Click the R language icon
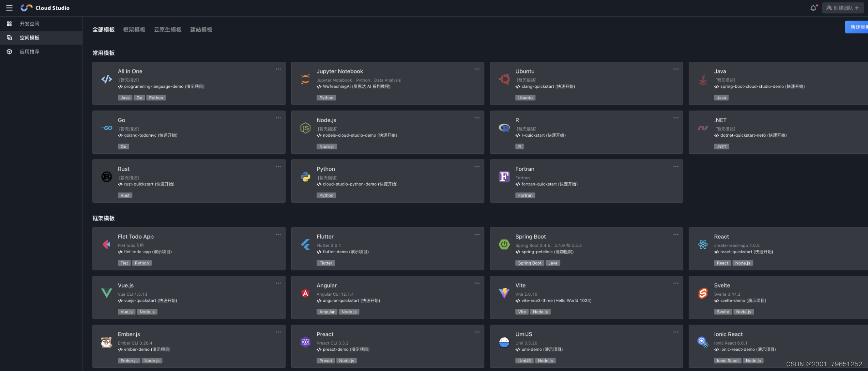This screenshot has height=371, width=868. [504, 128]
